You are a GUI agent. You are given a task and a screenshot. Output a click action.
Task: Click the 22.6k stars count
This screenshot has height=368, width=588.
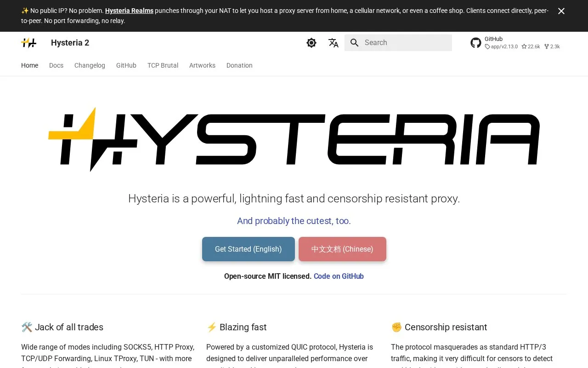coord(531,46)
